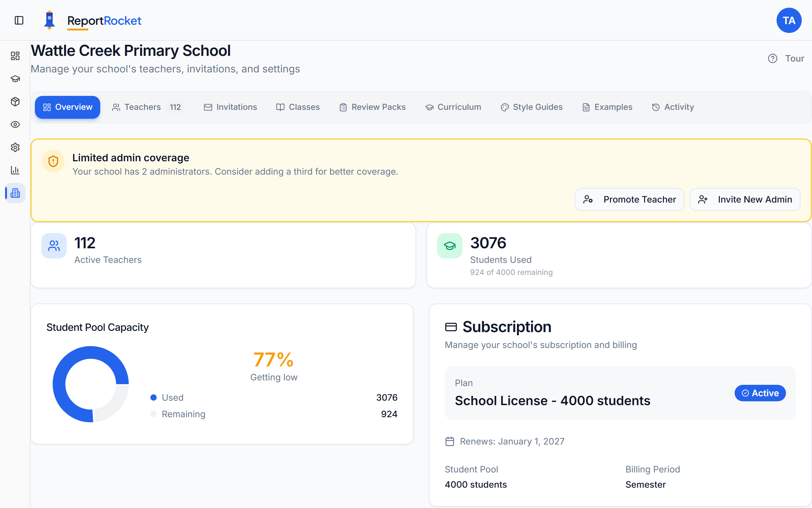Image resolution: width=812 pixels, height=508 pixels.
Task: Click the Active Teachers people icon
Action: click(54, 246)
